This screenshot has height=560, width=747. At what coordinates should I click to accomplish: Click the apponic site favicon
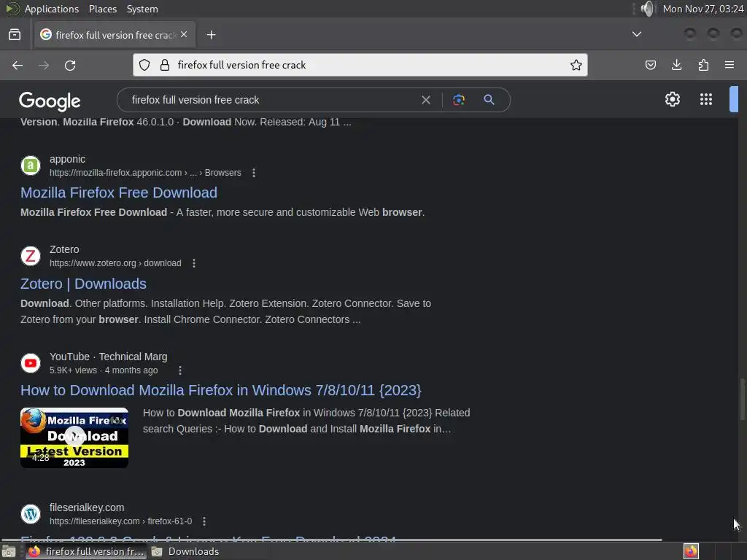pos(31,166)
